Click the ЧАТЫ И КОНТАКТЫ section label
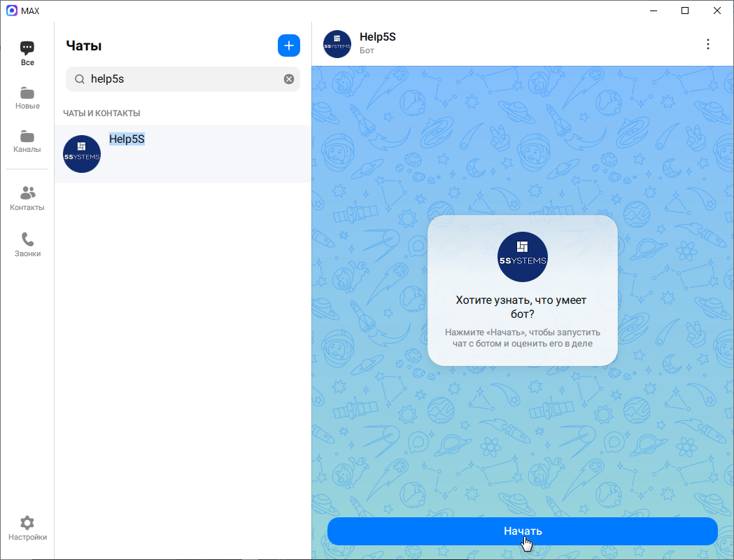The height and width of the screenshot is (560, 734). [x=101, y=113]
